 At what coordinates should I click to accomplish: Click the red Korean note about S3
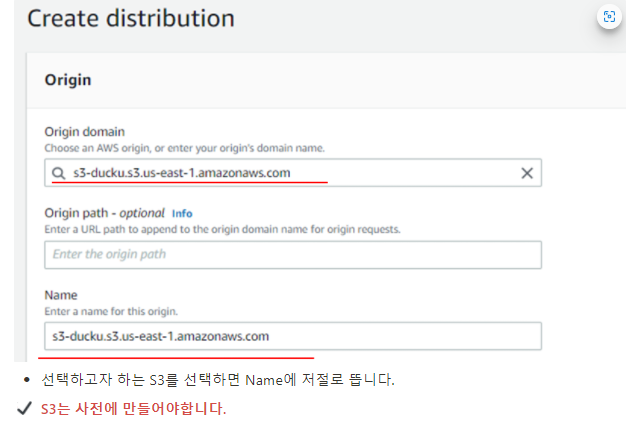pos(133,409)
